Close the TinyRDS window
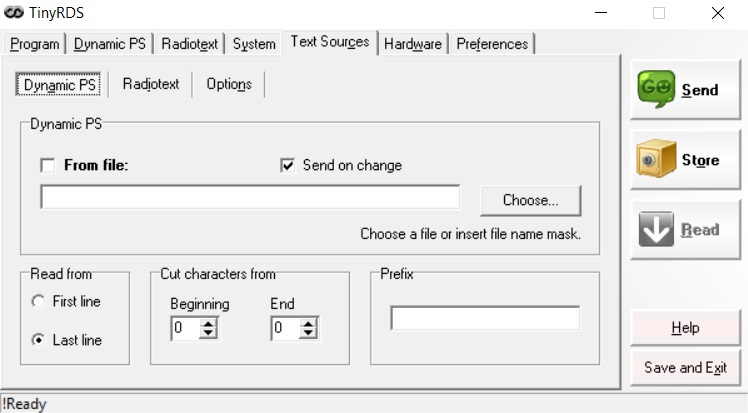 tap(717, 13)
